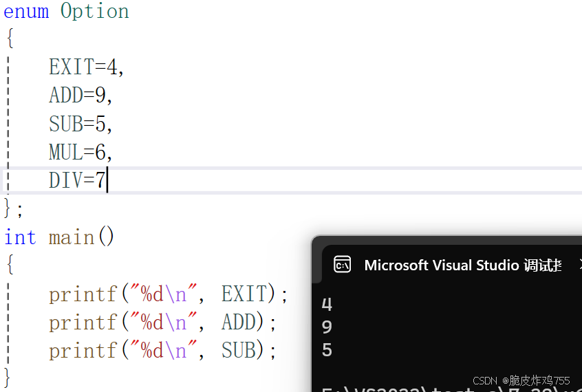Click the closing brace and semicolon of enum
582x392 pixels.
(13, 208)
